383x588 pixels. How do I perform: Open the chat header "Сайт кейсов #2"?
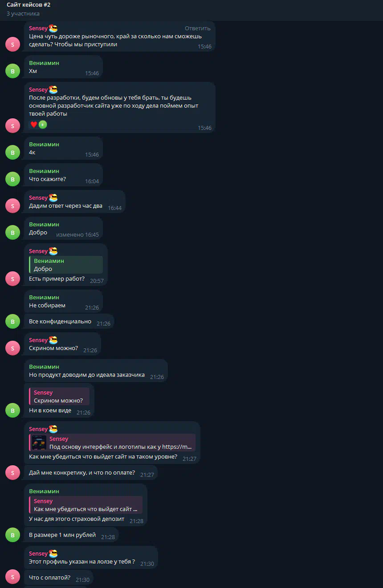29,4
